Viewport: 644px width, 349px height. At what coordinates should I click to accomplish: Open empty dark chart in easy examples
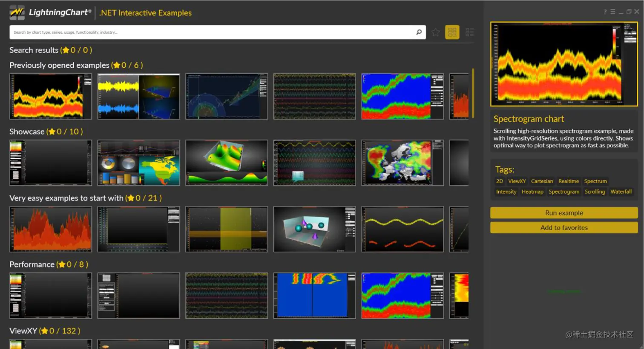point(138,229)
